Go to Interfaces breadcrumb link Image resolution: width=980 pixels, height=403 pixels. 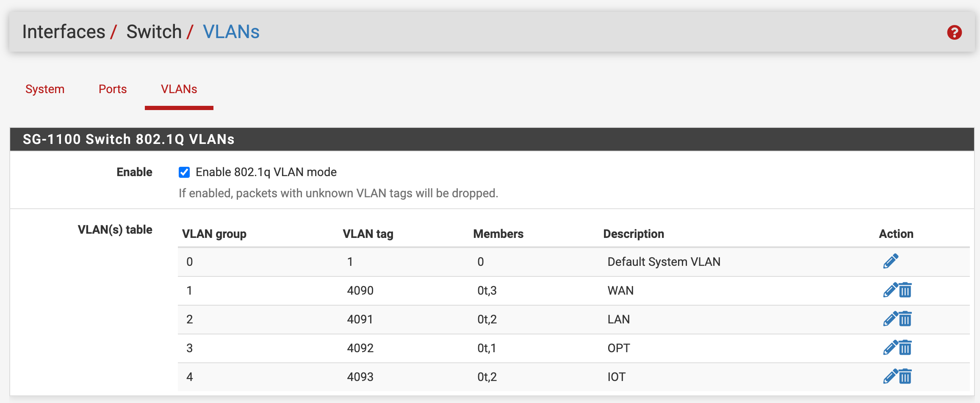(64, 32)
